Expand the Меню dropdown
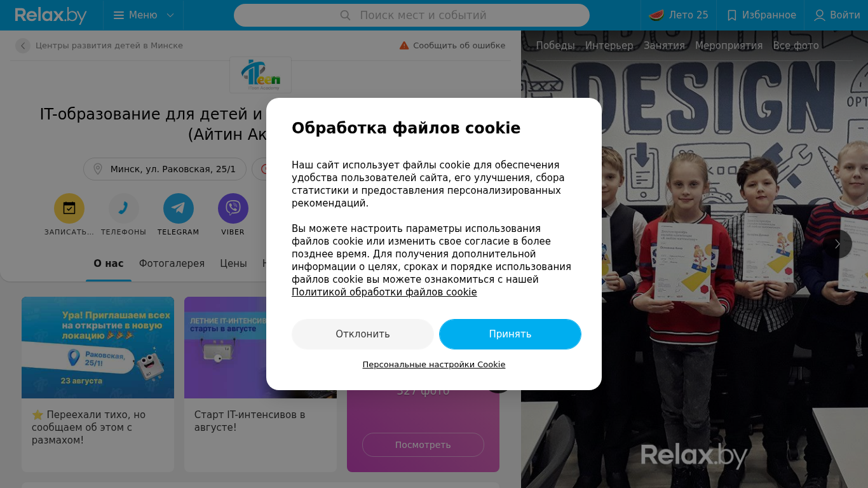The width and height of the screenshot is (868, 488). click(x=144, y=15)
